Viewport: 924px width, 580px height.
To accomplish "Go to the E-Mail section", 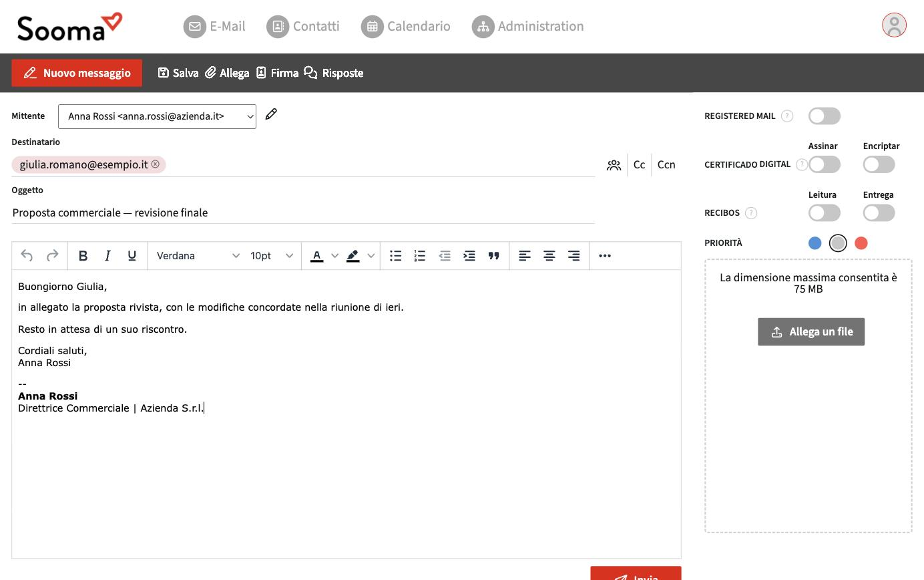I will click(x=215, y=26).
